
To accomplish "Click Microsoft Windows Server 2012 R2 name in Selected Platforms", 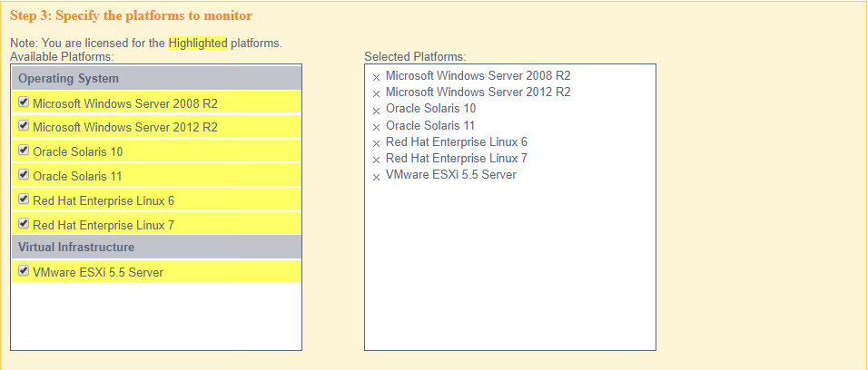I will tap(478, 92).
